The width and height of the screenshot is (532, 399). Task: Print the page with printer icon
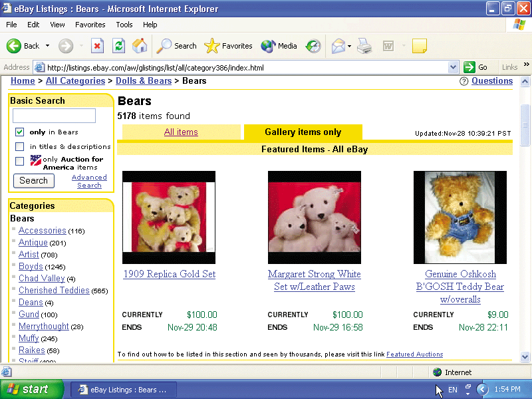point(364,46)
